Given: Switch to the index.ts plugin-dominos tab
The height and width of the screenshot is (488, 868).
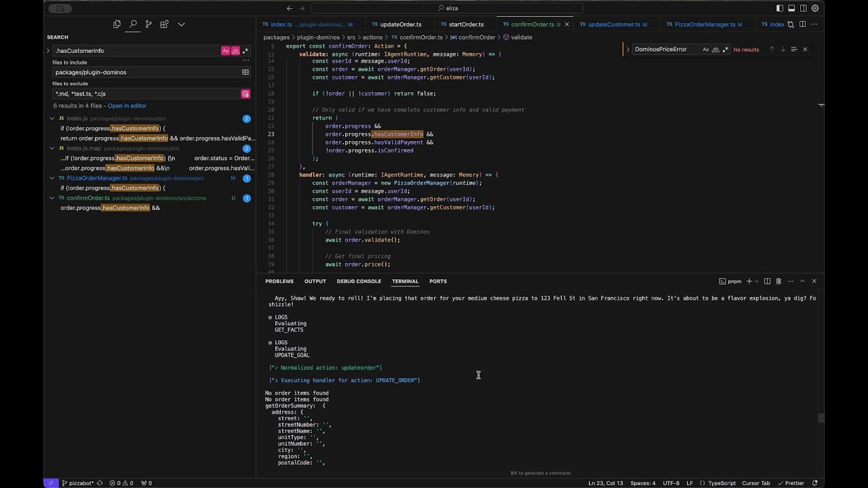Looking at the screenshot, I should [312, 24].
